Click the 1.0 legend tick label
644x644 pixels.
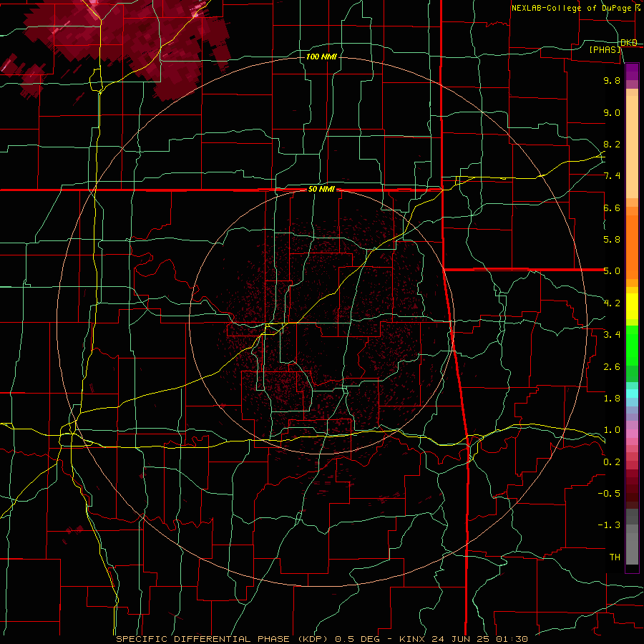(x=612, y=430)
